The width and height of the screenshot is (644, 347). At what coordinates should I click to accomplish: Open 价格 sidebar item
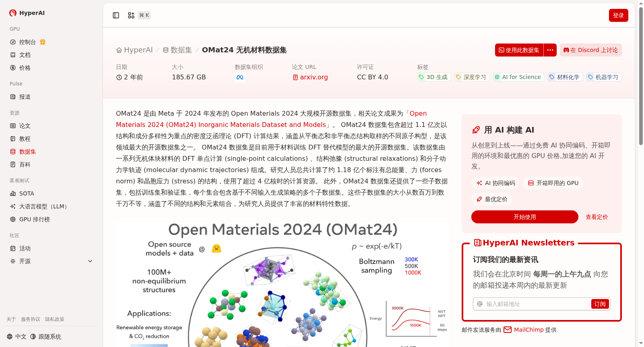click(x=25, y=68)
